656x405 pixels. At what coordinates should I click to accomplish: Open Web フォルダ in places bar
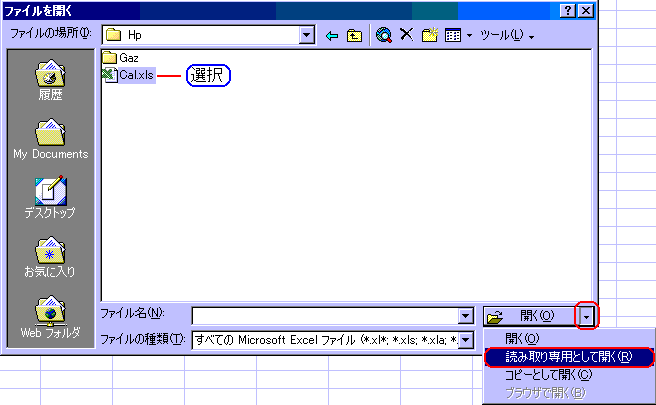tap(50, 317)
